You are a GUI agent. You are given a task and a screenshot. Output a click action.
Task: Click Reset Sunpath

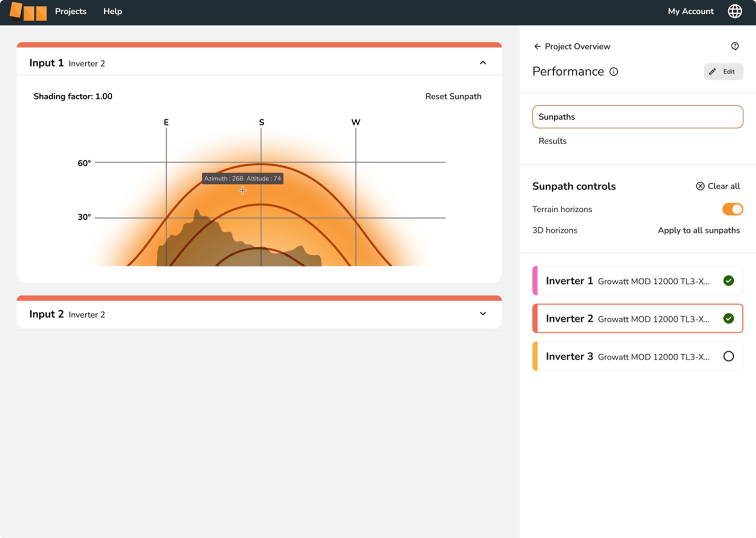[453, 96]
